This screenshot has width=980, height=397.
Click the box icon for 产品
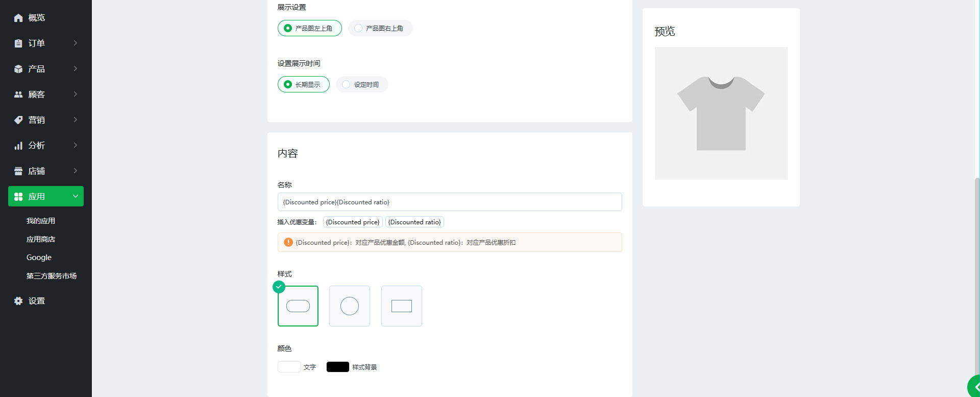click(18, 69)
